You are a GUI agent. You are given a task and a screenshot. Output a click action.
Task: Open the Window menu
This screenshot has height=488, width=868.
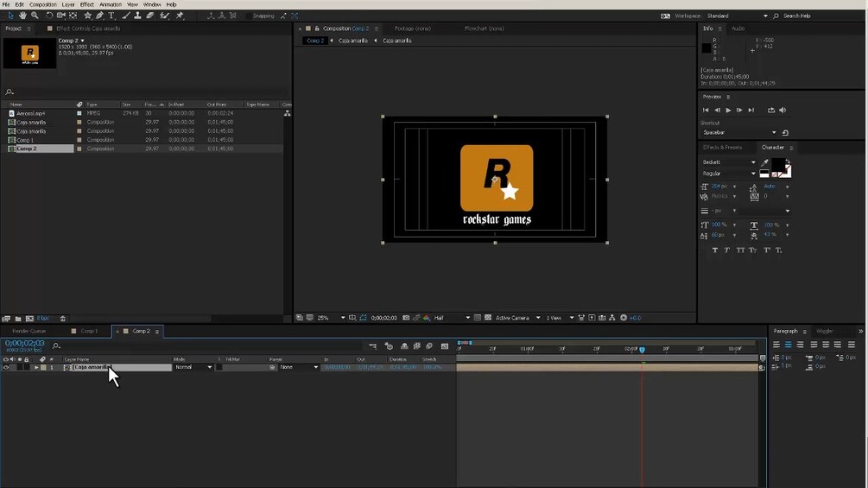coord(152,4)
